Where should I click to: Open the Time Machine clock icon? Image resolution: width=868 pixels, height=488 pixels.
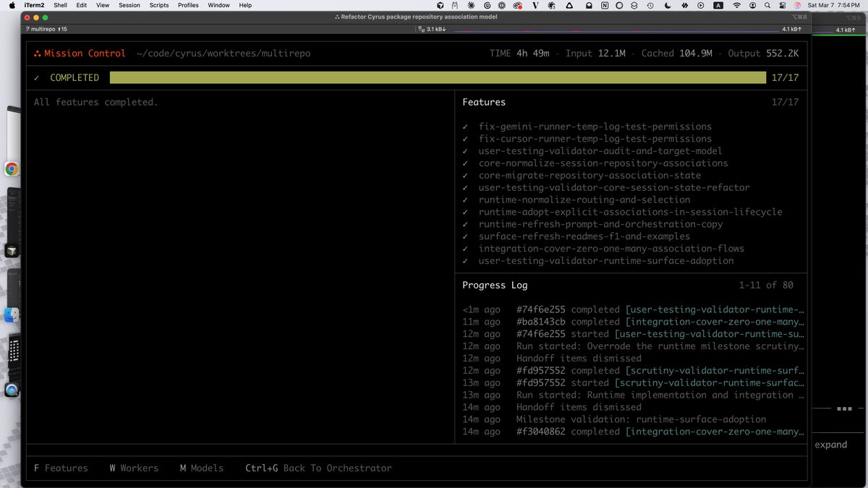652,5
